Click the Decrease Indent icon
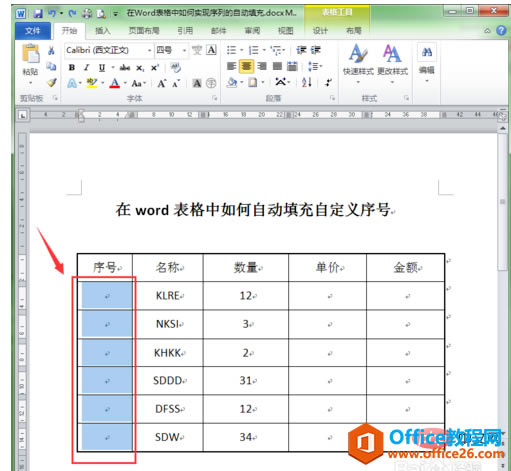This screenshot has height=471, width=511. [301, 50]
